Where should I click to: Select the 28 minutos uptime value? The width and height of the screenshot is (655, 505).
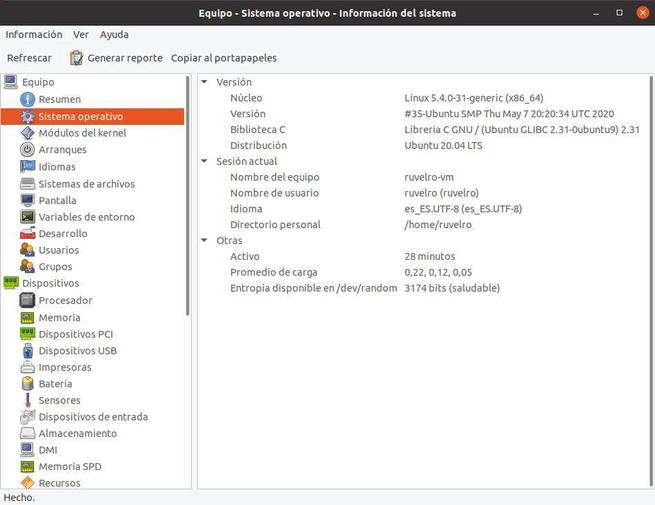(x=430, y=256)
